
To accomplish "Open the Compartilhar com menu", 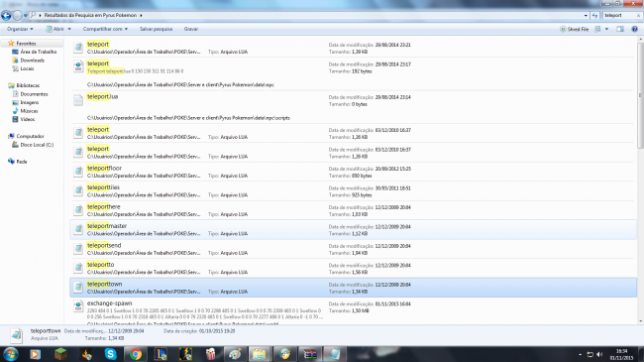I will click(x=105, y=29).
